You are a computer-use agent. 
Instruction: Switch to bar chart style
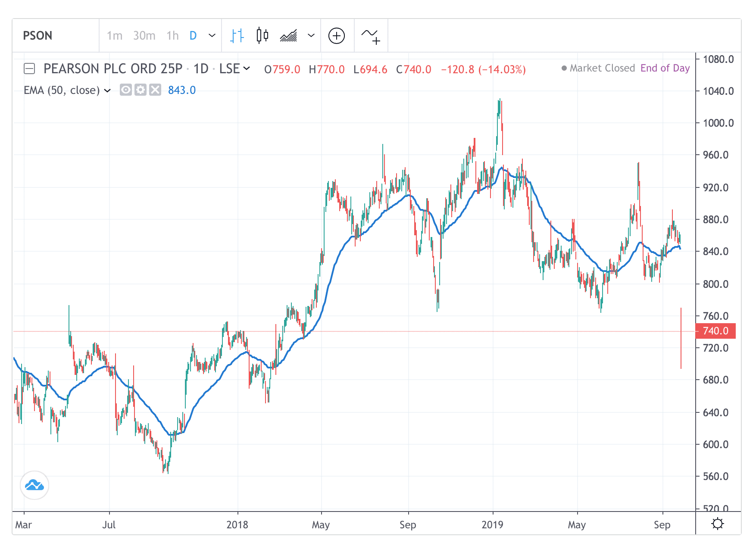[237, 35]
